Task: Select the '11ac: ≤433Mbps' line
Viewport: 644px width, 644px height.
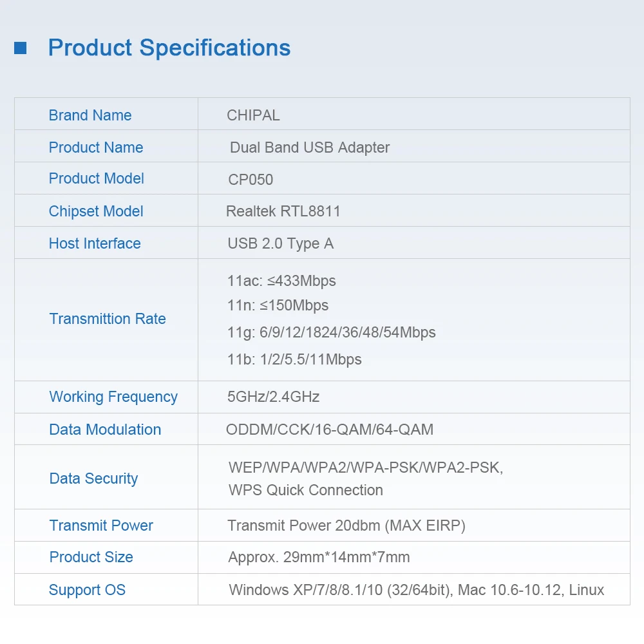Action: coord(281,281)
